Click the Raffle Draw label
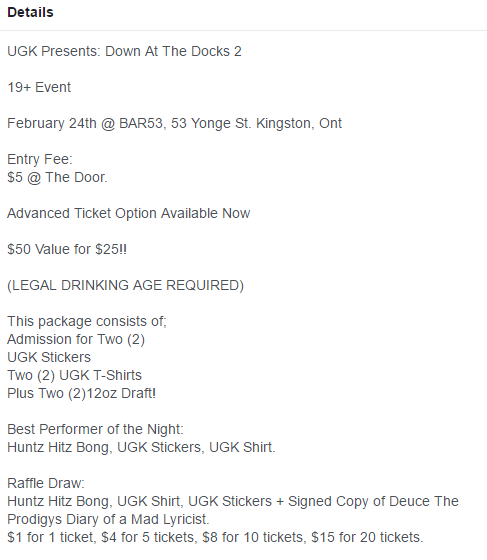This screenshot has height=560, width=487. point(46,484)
